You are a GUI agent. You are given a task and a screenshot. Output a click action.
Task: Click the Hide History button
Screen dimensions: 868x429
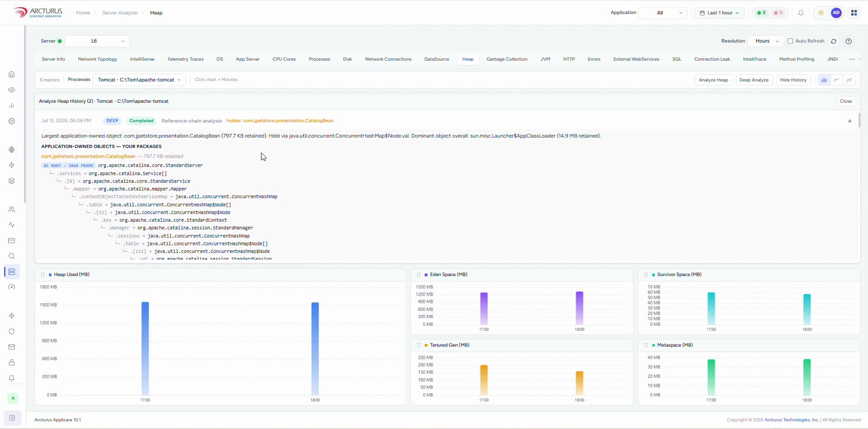[793, 80]
